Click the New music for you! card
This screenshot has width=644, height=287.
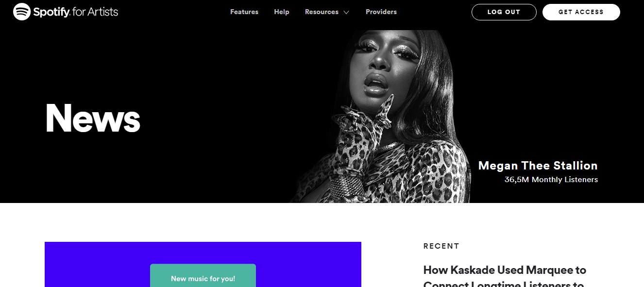[x=203, y=276]
